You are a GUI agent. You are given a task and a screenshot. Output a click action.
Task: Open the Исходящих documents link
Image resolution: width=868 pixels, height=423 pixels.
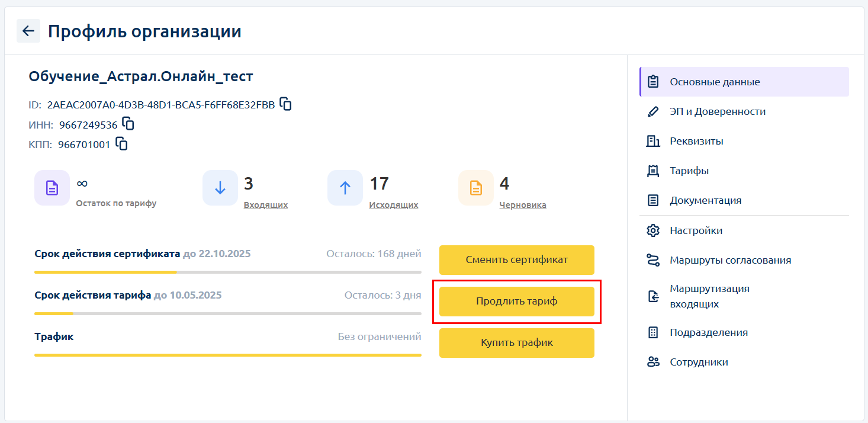(394, 205)
